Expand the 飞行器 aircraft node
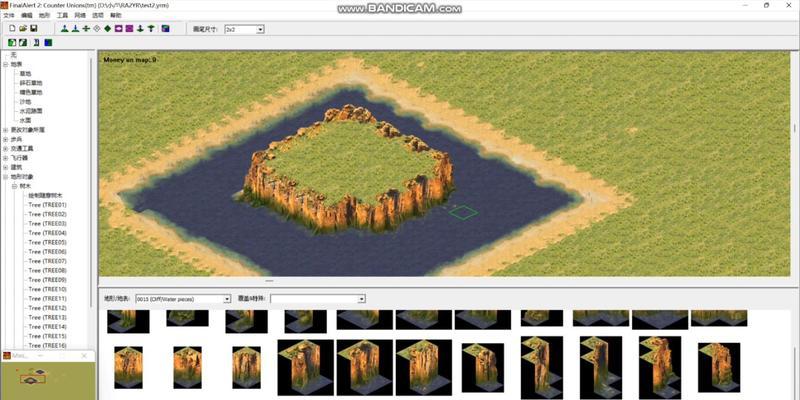The image size is (800, 400). (6, 158)
